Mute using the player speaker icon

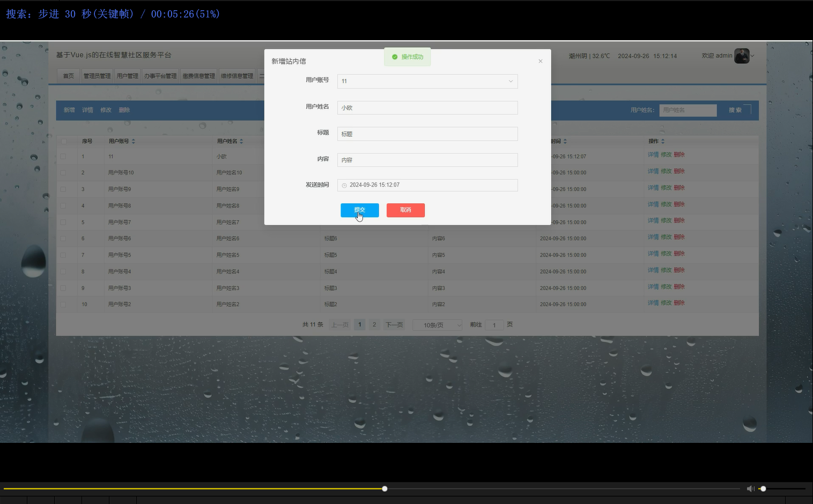[750, 488]
